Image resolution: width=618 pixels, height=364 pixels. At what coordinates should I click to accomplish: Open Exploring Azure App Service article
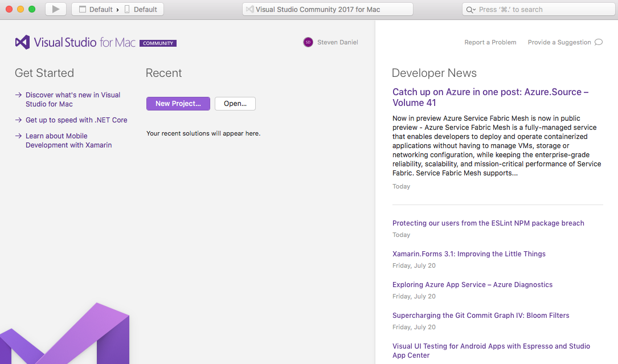coord(473,285)
